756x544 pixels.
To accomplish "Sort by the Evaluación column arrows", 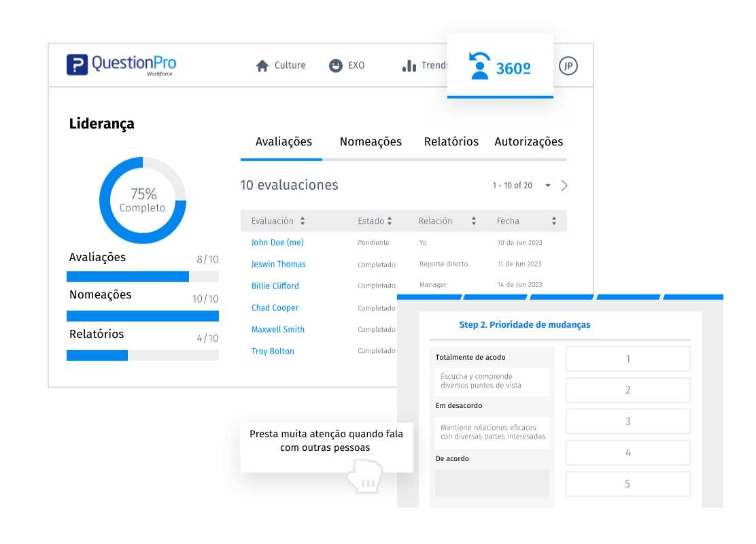I will [303, 221].
